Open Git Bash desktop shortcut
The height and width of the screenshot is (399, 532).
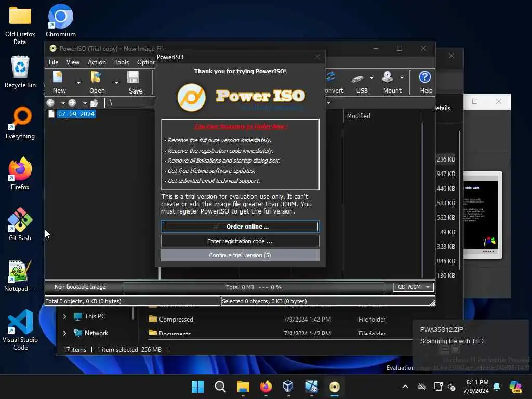(x=20, y=224)
